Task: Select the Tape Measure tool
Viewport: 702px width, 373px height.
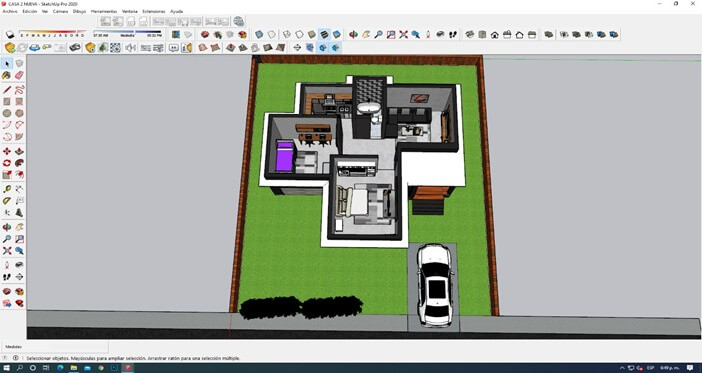Action: pos(7,189)
